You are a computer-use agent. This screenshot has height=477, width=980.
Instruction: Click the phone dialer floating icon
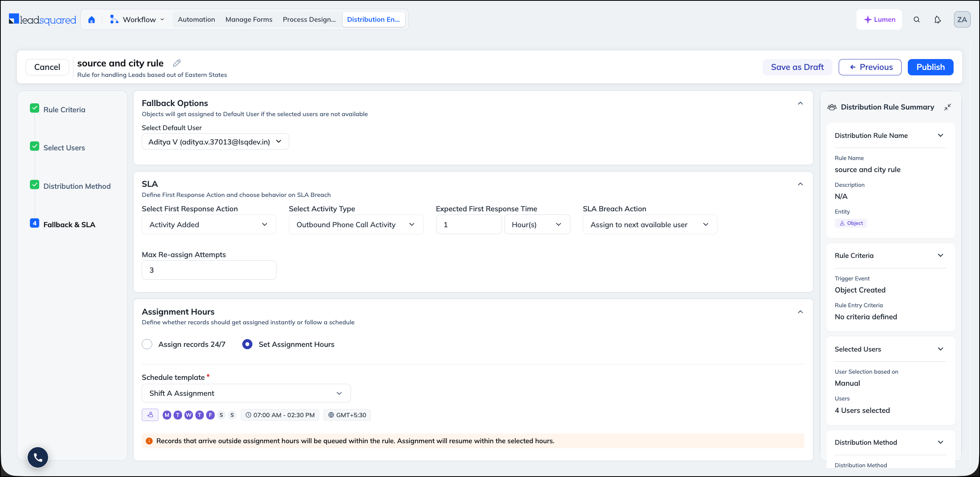[x=38, y=457]
